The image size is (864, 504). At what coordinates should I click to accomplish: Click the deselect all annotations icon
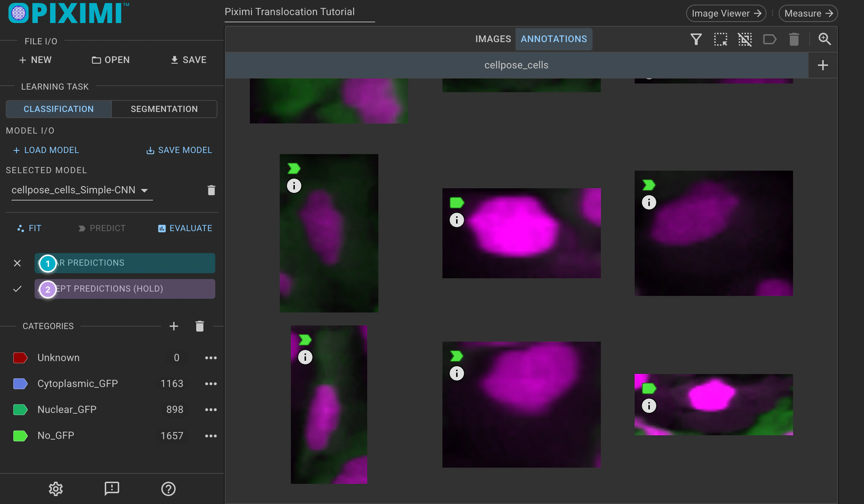[745, 39]
